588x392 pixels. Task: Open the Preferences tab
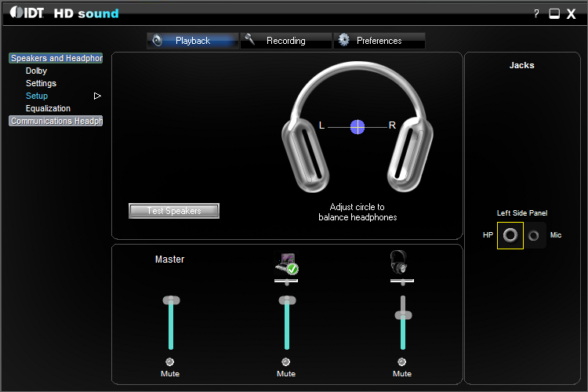coord(379,41)
